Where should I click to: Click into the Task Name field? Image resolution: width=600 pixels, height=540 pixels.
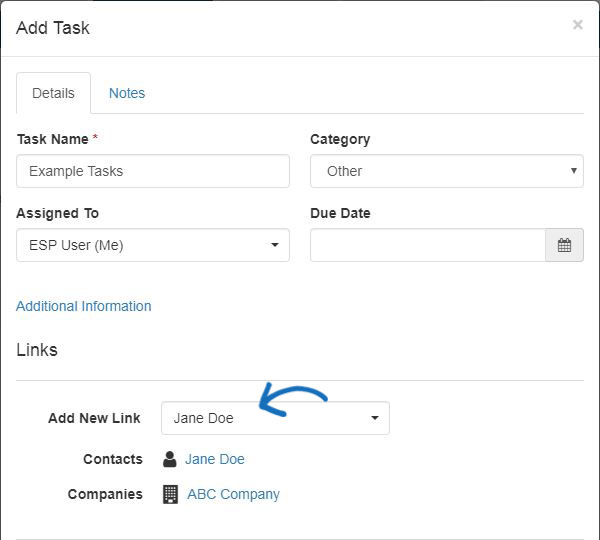(153, 171)
